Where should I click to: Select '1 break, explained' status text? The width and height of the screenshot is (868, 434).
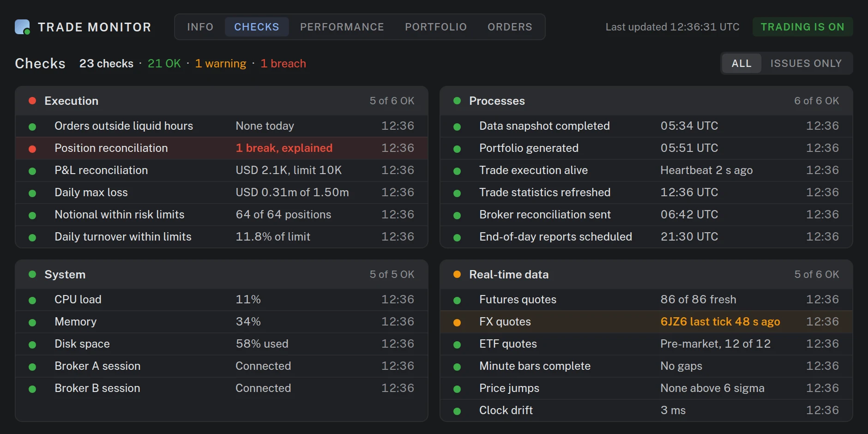pyautogui.click(x=284, y=148)
